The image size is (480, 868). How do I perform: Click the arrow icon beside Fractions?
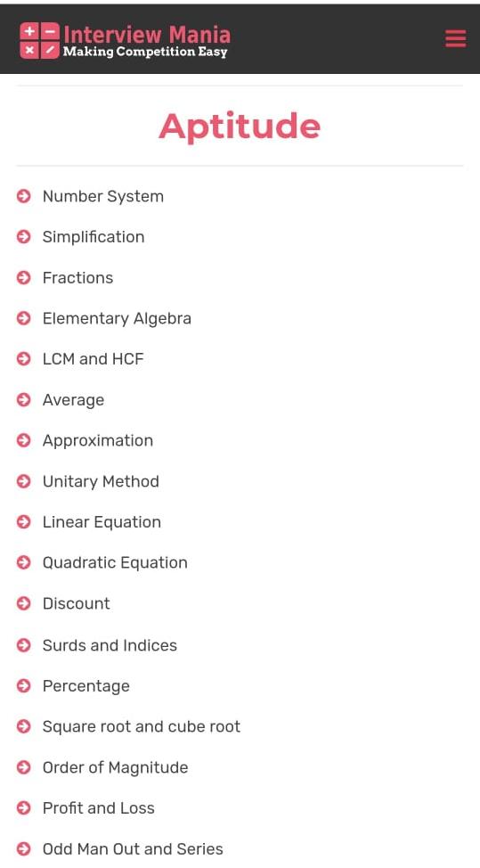click(24, 277)
